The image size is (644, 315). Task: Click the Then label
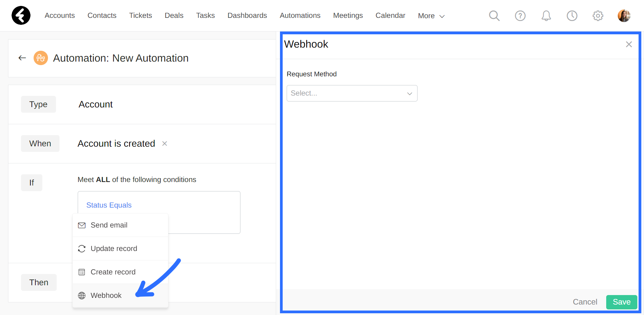[x=39, y=282]
